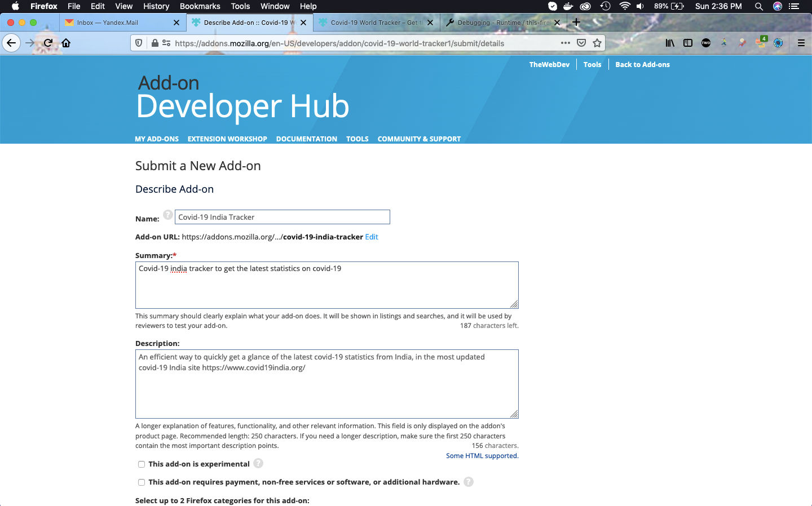Open the Apple menu
The image size is (812, 506).
(15, 6)
